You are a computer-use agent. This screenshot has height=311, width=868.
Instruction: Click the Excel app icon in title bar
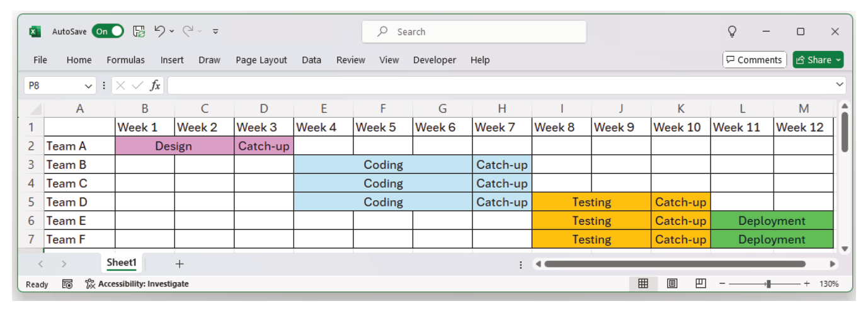(35, 31)
